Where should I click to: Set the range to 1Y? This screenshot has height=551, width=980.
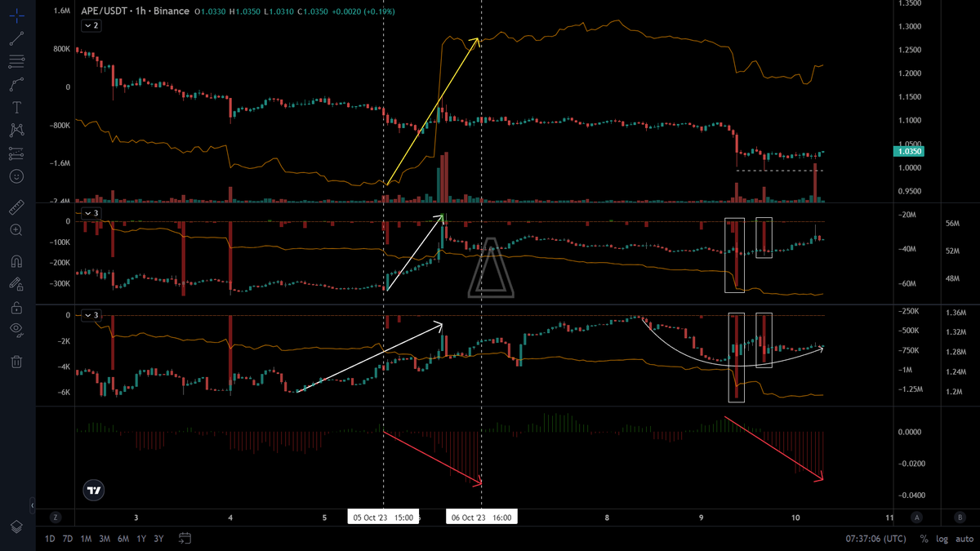pos(141,539)
